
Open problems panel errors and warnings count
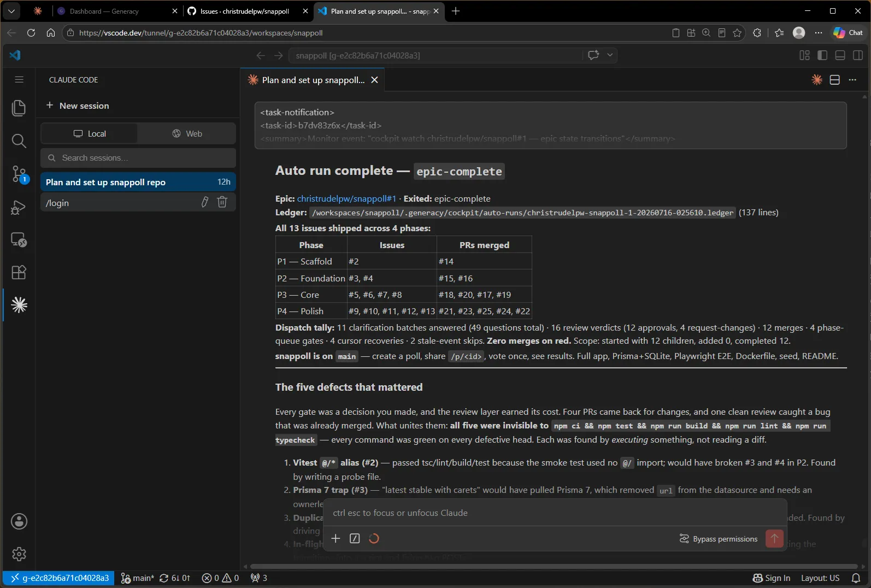(x=220, y=578)
